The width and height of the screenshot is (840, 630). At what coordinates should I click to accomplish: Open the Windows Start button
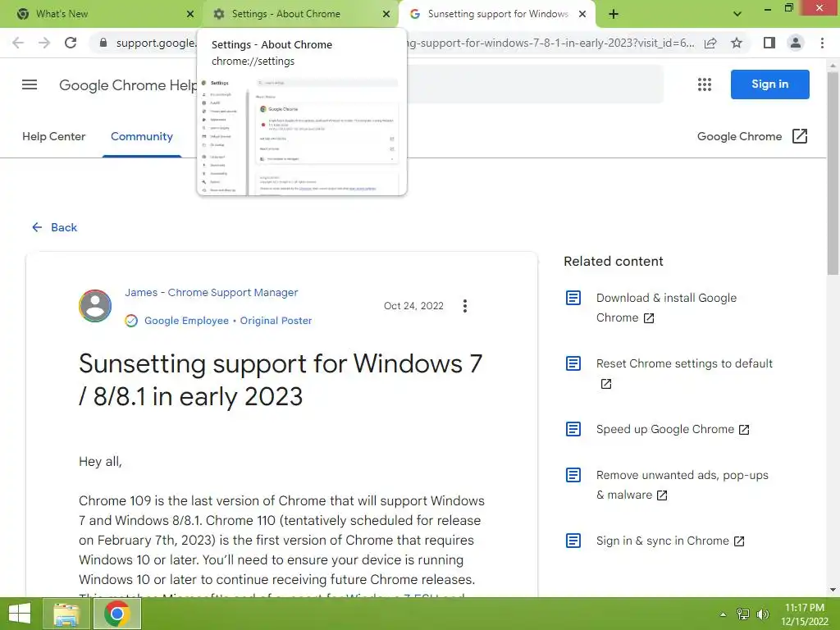[20, 614]
